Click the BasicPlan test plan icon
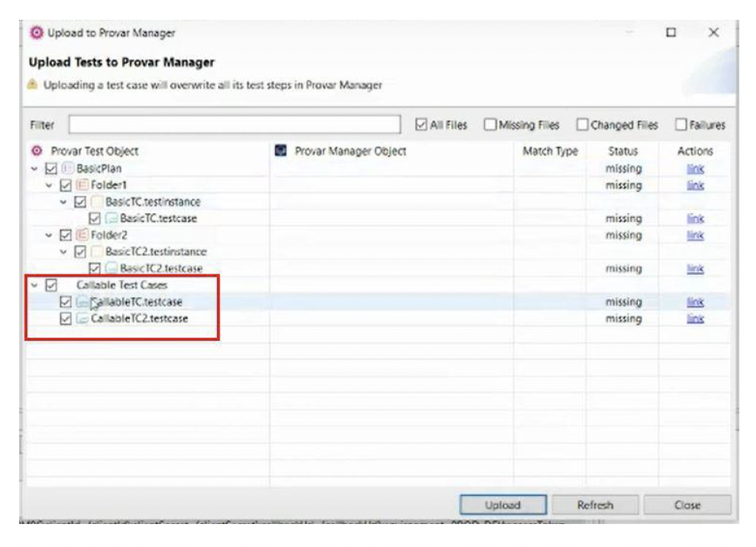The height and width of the screenshot is (547, 756). pos(68,169)
